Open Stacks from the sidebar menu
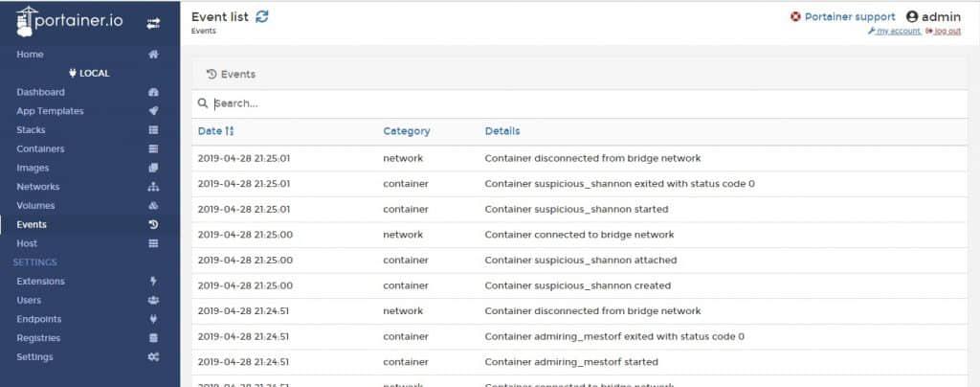This screenshot has width=980, height=387. [31, 130]
